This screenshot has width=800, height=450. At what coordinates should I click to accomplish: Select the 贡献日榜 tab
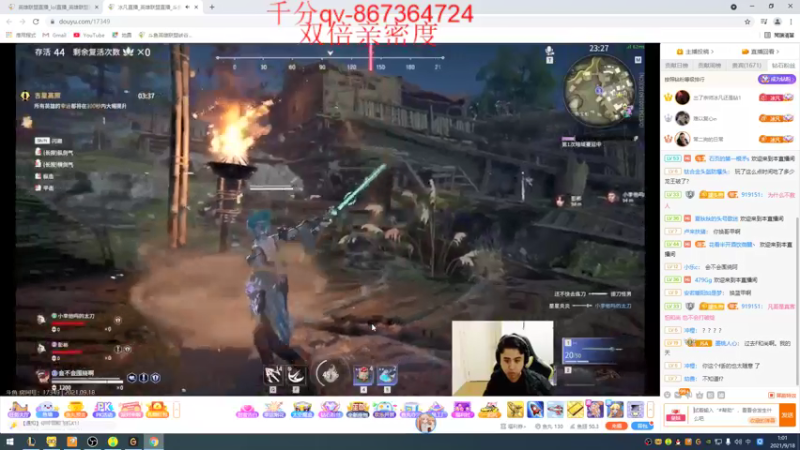click(x=676, y=65)
